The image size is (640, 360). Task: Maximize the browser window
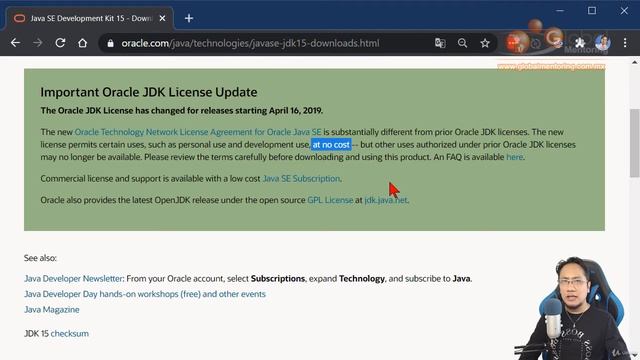(x=592, y=11)
